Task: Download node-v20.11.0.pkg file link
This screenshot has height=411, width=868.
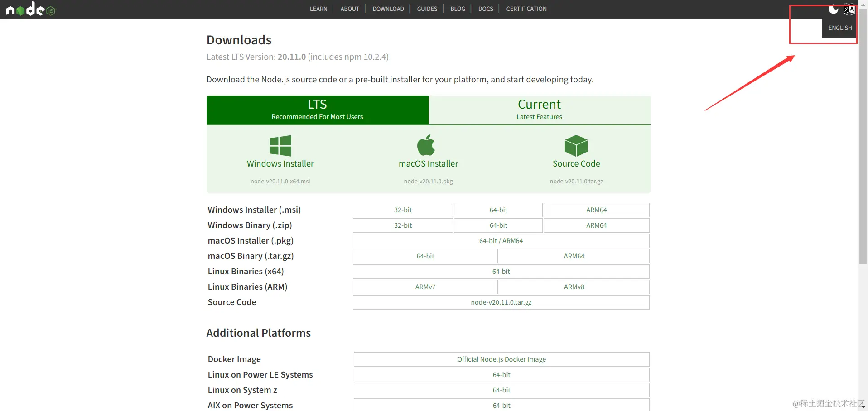Action: [429, 182]
